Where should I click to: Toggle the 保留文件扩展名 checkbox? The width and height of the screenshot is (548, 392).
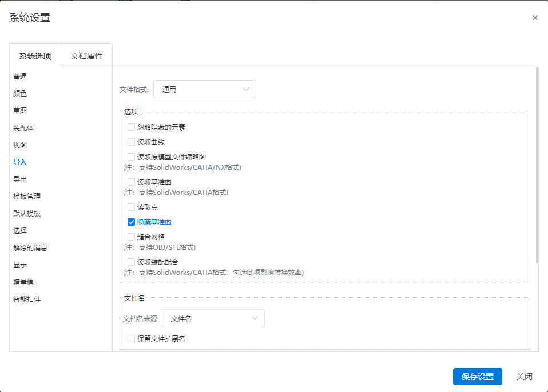(132, 339)
